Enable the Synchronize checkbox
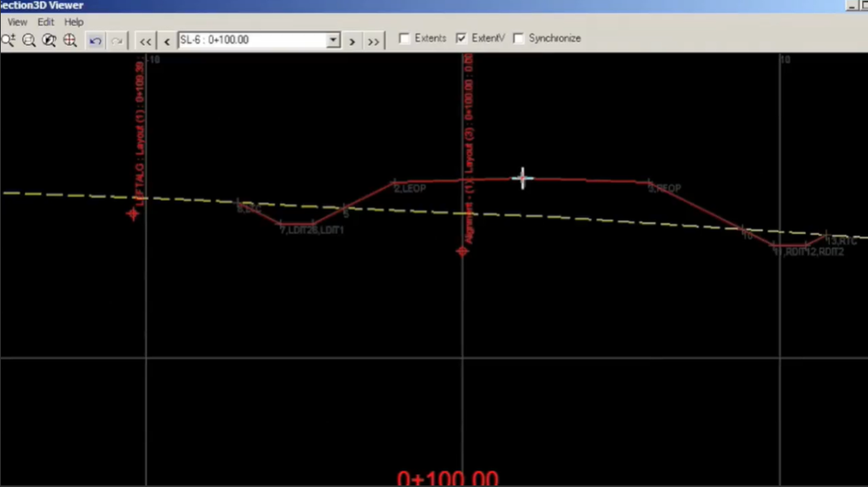The image size is (868, 487). click(x=518, y=38)
